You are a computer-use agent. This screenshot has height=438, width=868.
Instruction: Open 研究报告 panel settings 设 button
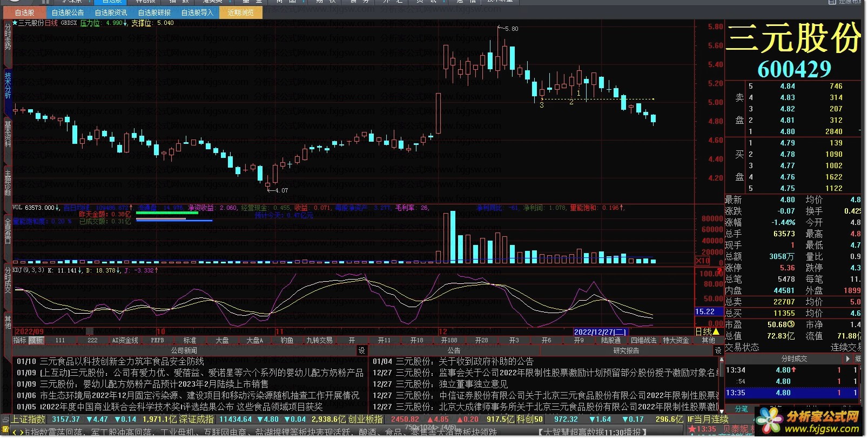(x=718, y=351)
